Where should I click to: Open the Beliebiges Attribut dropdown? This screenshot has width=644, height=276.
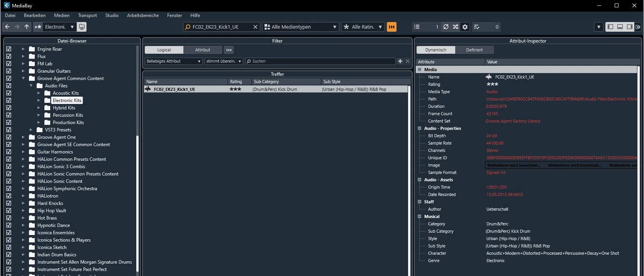[x=174, y=61]
